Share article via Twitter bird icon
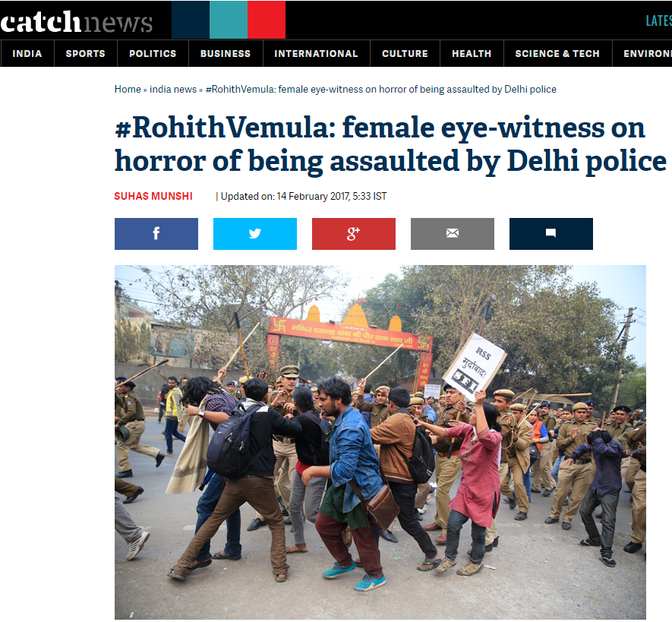 tap(255, 234)
